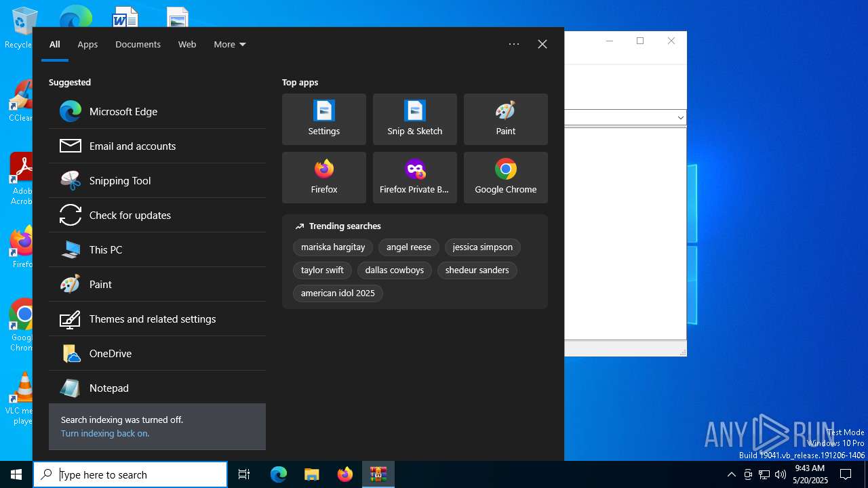Search trending american idol 2025
The image size is (868, 488).
[338, 293]
